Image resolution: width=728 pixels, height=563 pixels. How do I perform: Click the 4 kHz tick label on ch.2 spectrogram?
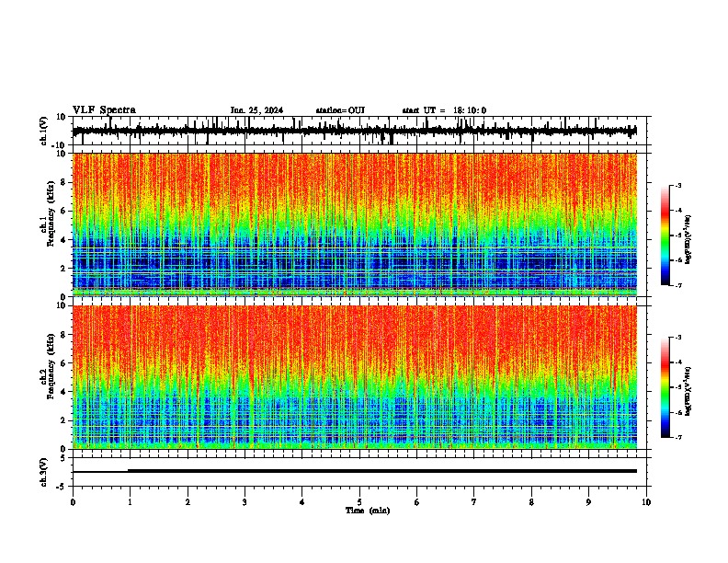tap(63, 392)
